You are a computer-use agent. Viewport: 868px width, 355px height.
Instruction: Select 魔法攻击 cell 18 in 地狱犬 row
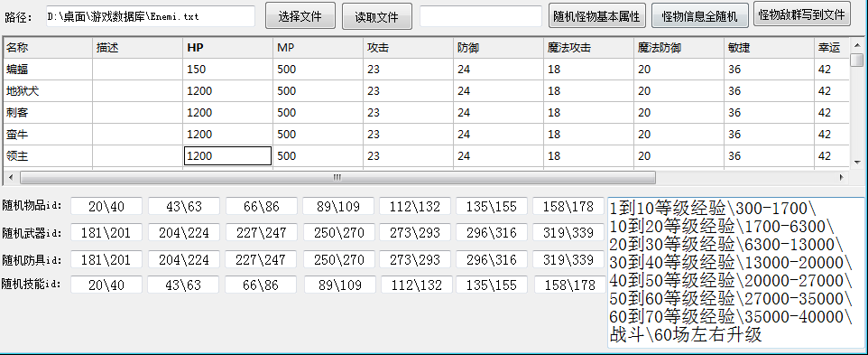(588, 91)
